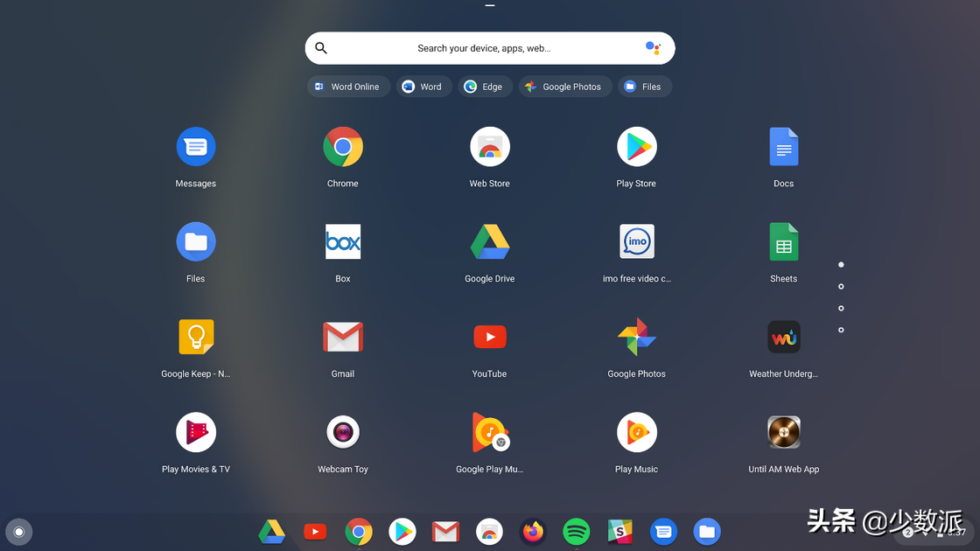The height and width of the screenshot is (551, 980).
Task: Open YouTube from the app grid
Action: 489,337
